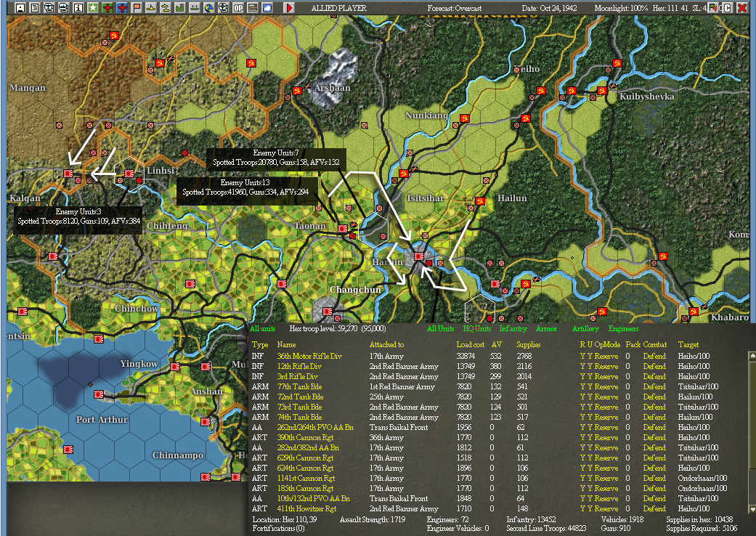
Task: Click the red arrow end turn button
Action: 289,8
